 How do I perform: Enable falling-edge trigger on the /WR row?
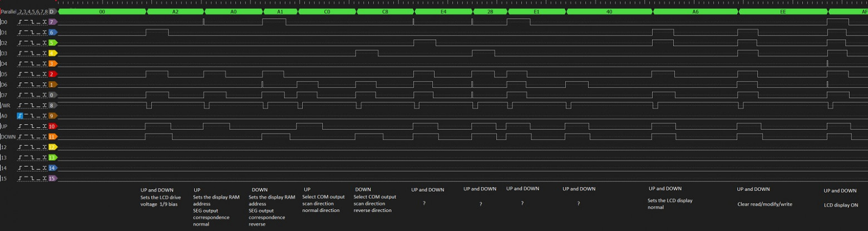(32, 105)
